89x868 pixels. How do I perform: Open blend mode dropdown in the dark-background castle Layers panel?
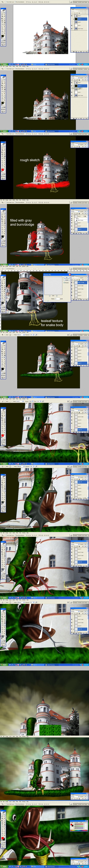click(75, 78)
